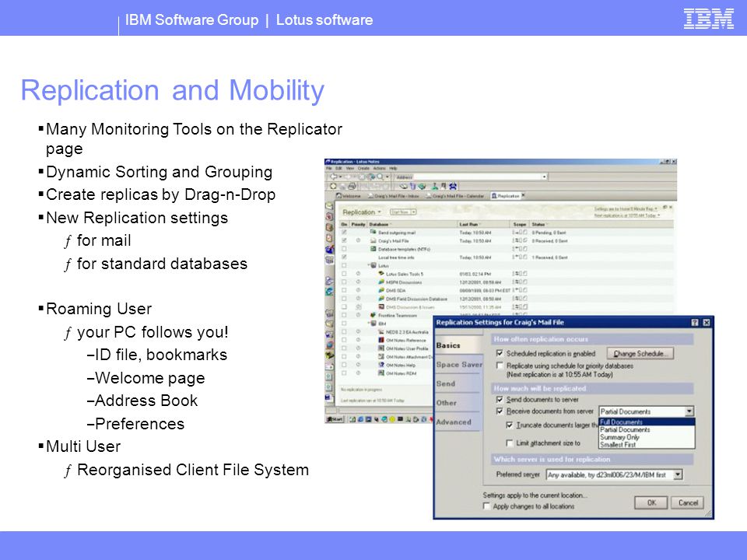Click the IBM logo in slide header
The height and width of the screenshot is (560, 747).
tap(708, 19)
